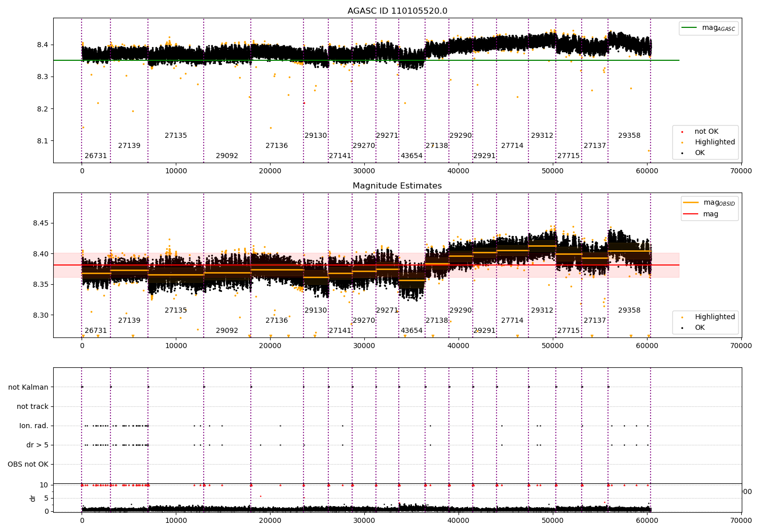Click the title 'AGASC ID 110105520.0'
This screenshot has height=532, width=760.
pyautogui.click(x=397, y=11)
